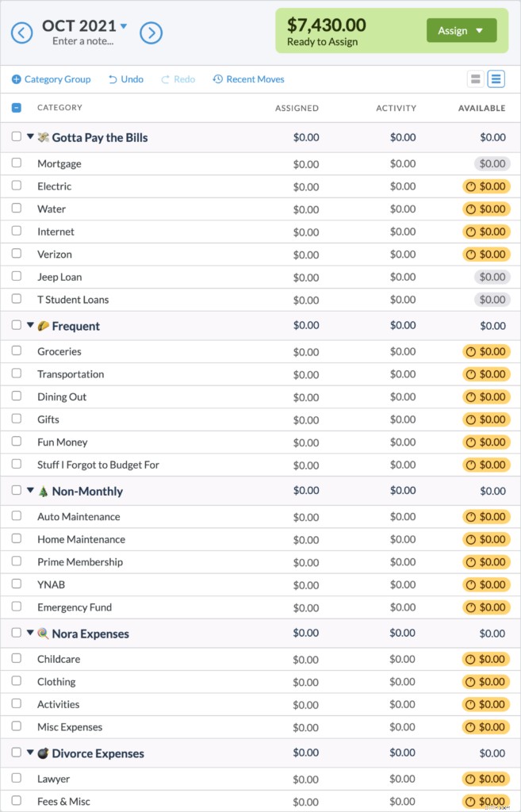Open Recent Moves history
Image resolution: width=521 pixels, height=812 pixels.
pyautogui.click(x=248, y=79)
